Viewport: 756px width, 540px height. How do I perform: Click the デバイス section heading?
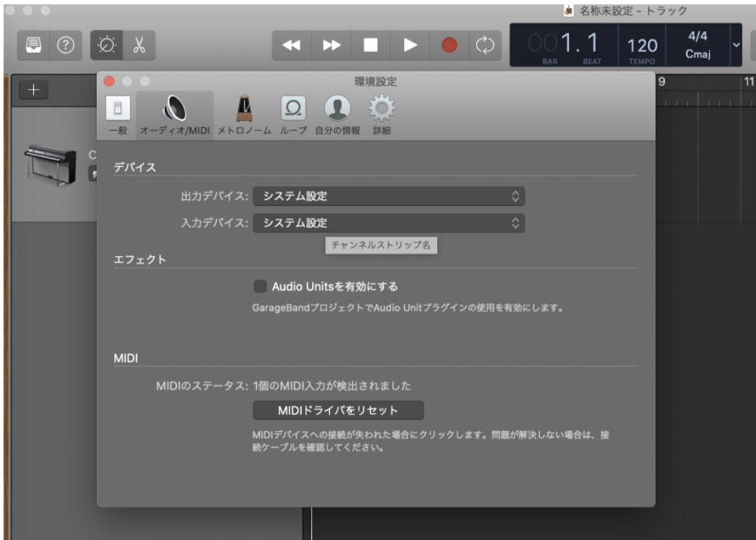(135, 168)
